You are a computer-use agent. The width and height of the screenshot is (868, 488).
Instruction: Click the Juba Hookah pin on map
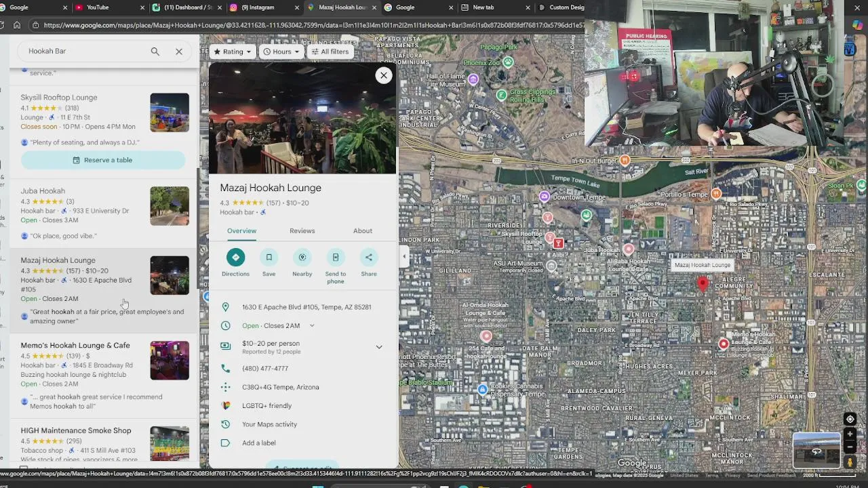(629, 249)
